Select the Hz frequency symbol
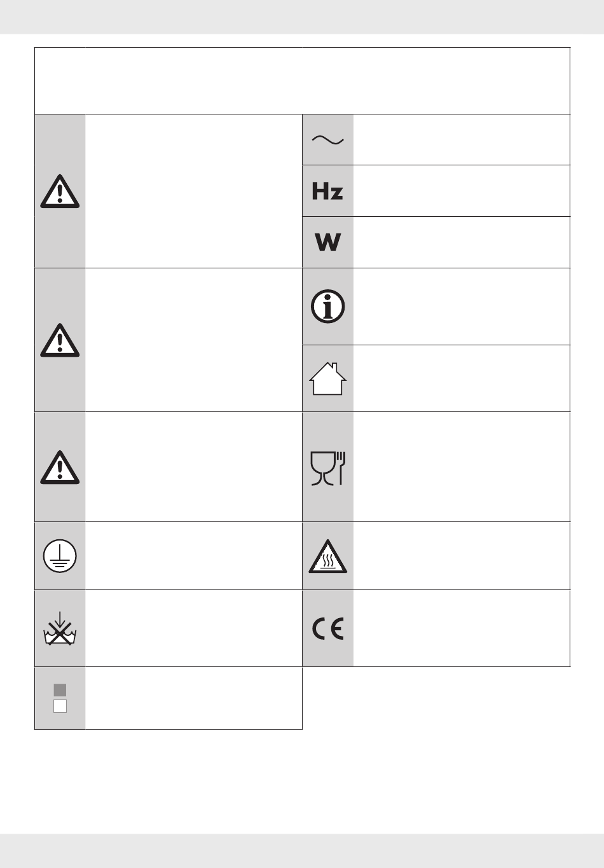604x868 pixels. pos(327,191)
